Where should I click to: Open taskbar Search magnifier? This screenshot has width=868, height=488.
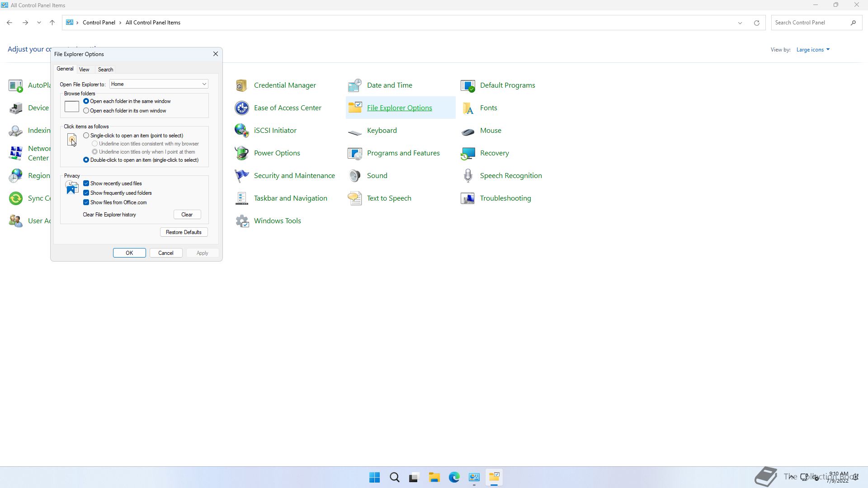(395, 478)
